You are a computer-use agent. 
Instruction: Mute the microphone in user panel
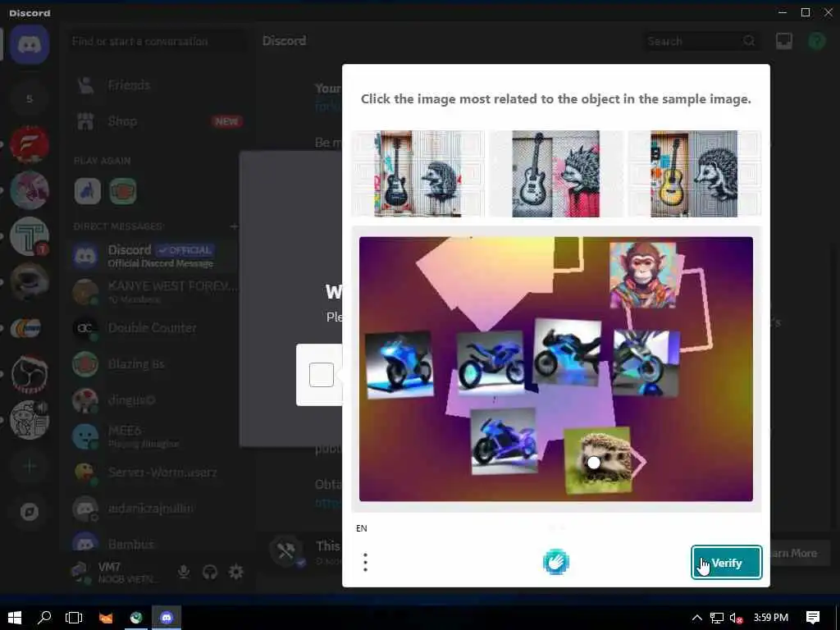coord(184,572)
